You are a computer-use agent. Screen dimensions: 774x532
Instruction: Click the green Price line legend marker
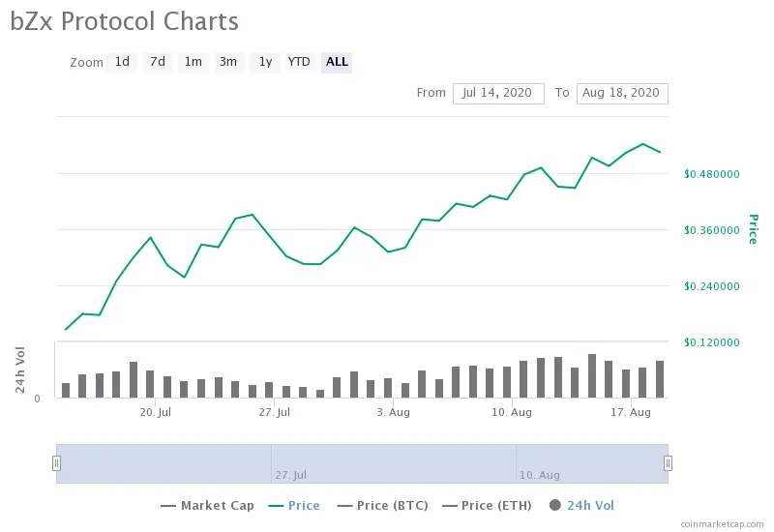[x=276, y=506]
